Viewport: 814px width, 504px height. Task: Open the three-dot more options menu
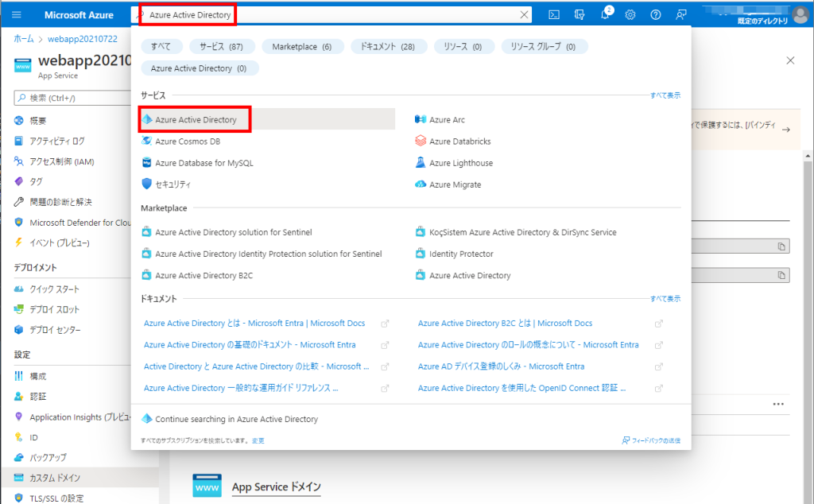778,404
